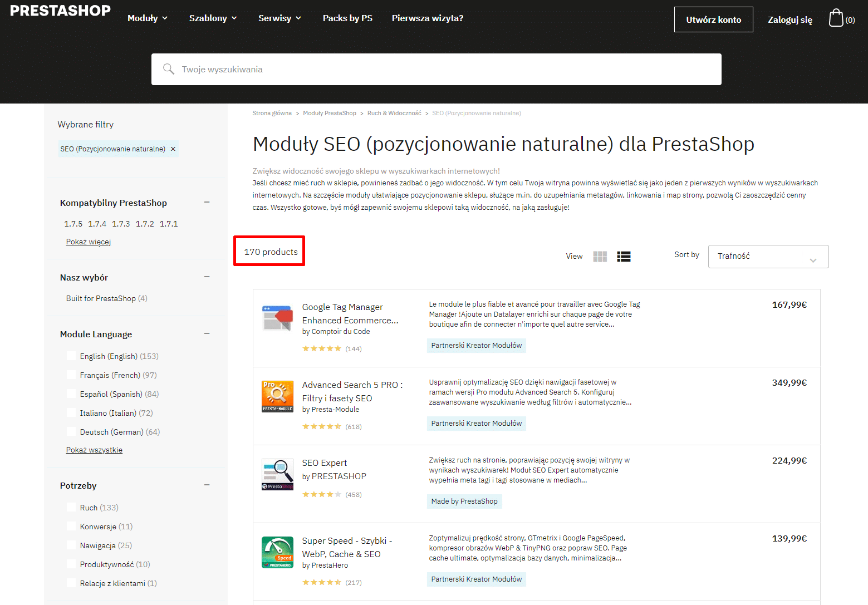
Task: Check the English (English) language filter
Action: tap(71, 356)
